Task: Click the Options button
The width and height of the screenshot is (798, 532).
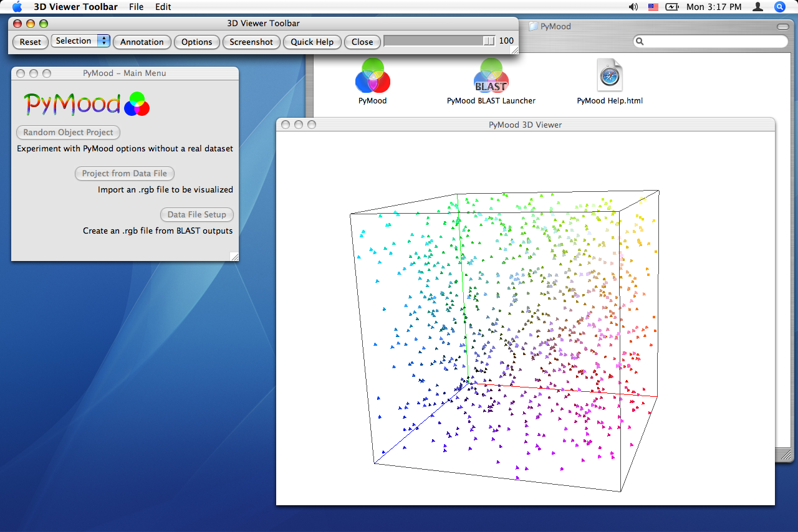Action: [x=197, y=42]
